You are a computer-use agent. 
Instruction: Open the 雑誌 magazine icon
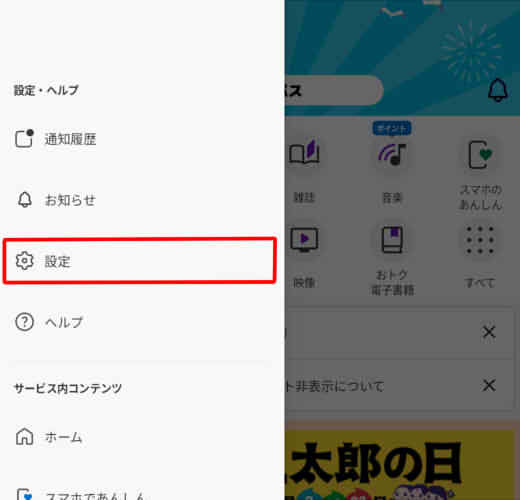pyautogui.click(x=304, y=153)
